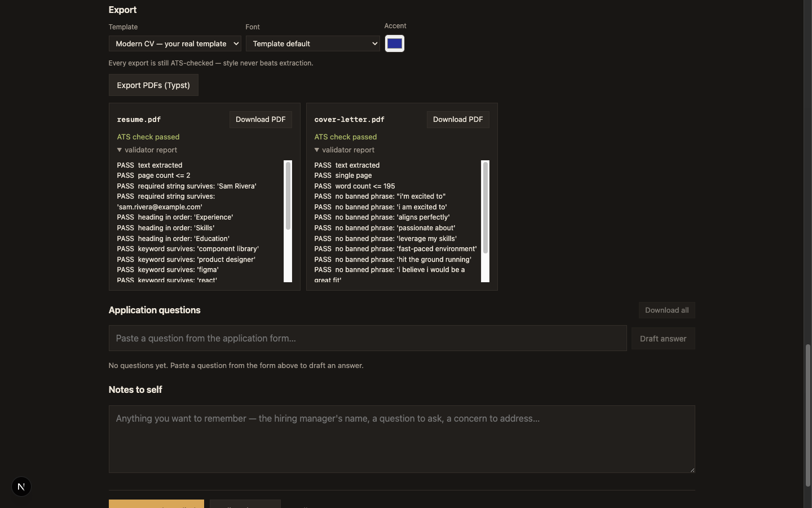Click 'keyword survives: figma' line
This screenshot has height=508, width=812.
click(x=167, y=270)
